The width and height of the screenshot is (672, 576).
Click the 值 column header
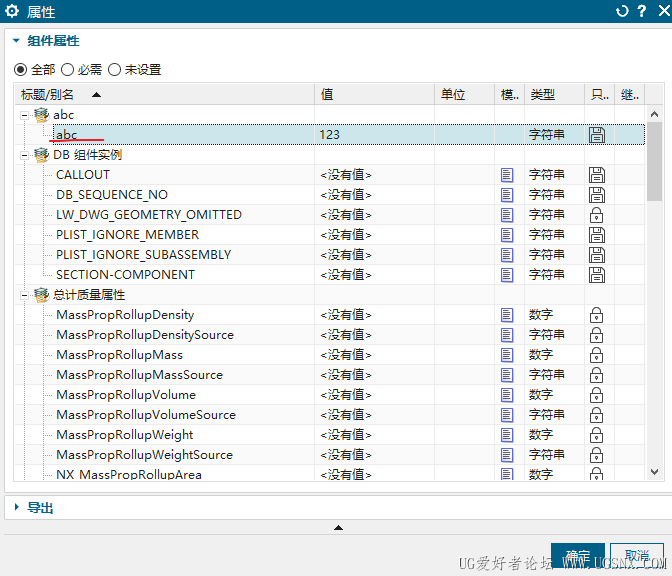375,94
